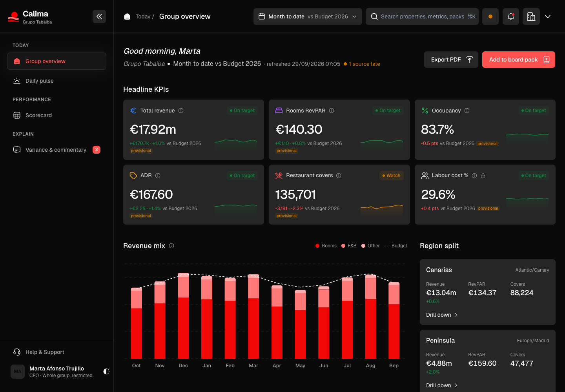Viewport: 565px width, 392px height.
Task: Show info for Occupancy KPI
Action: coord(467,111)
